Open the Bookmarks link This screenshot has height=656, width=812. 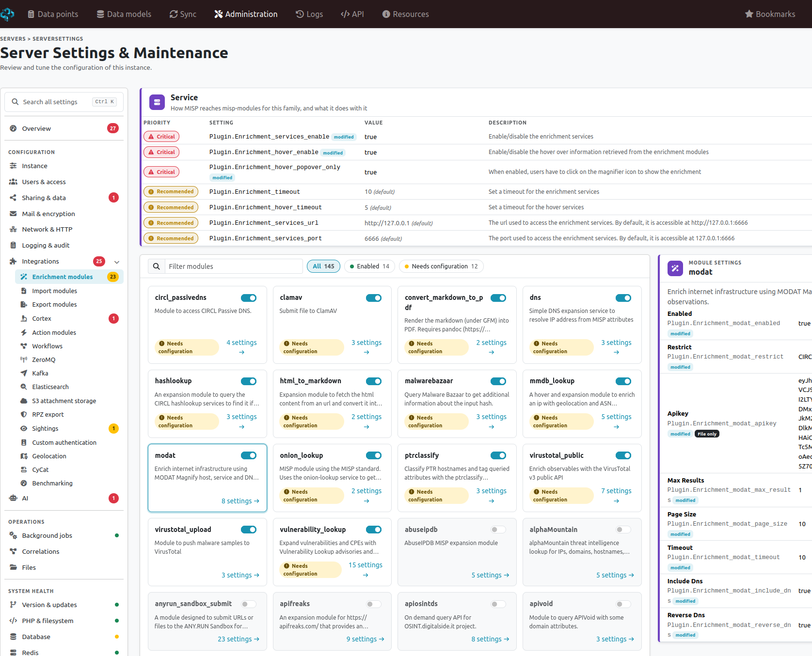click(770, 14)
